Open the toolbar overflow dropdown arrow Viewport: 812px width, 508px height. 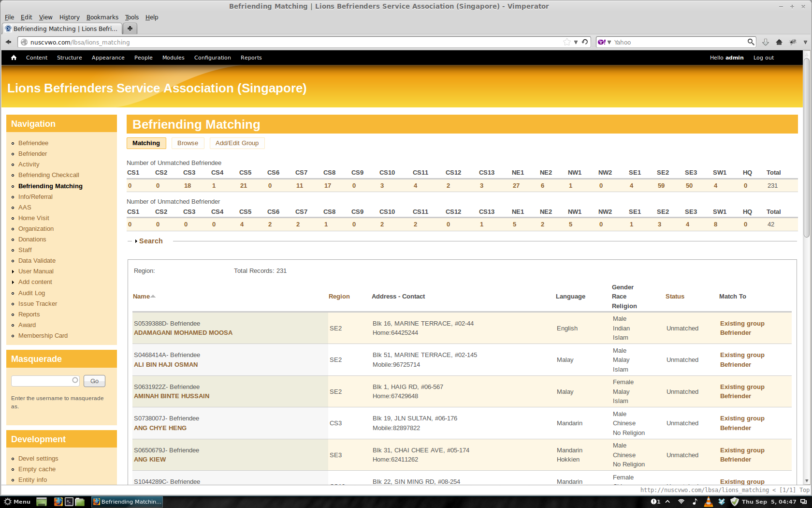805,42
